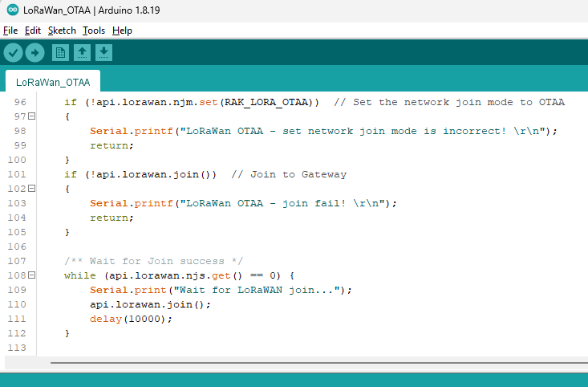Click 'return;' on line 104
588x387 pixels.
112,218
